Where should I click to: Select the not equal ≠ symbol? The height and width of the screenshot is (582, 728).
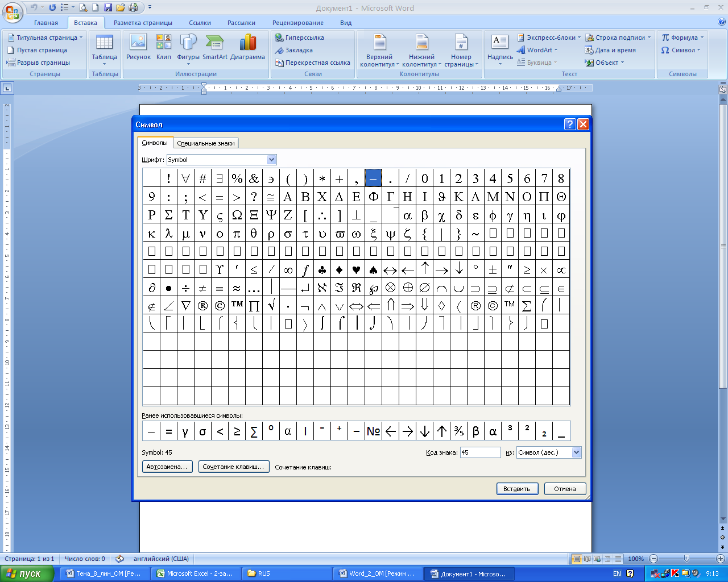(x=202, y=288)
